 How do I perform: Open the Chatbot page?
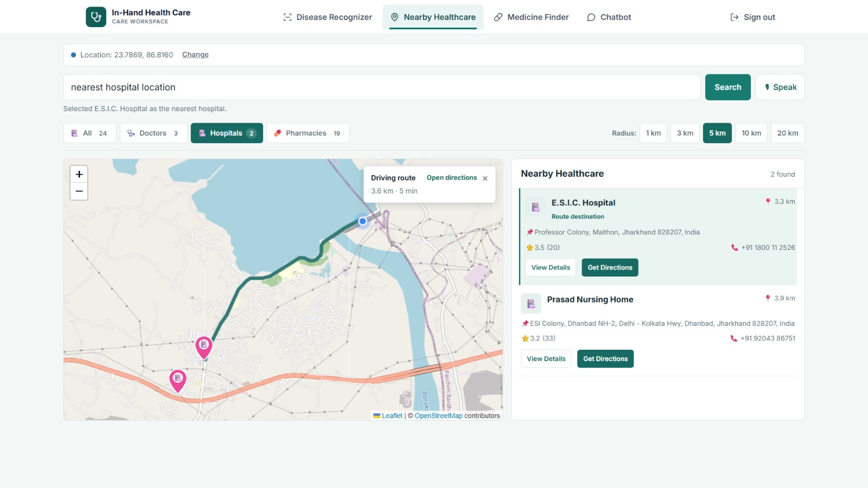coord(609,17)
